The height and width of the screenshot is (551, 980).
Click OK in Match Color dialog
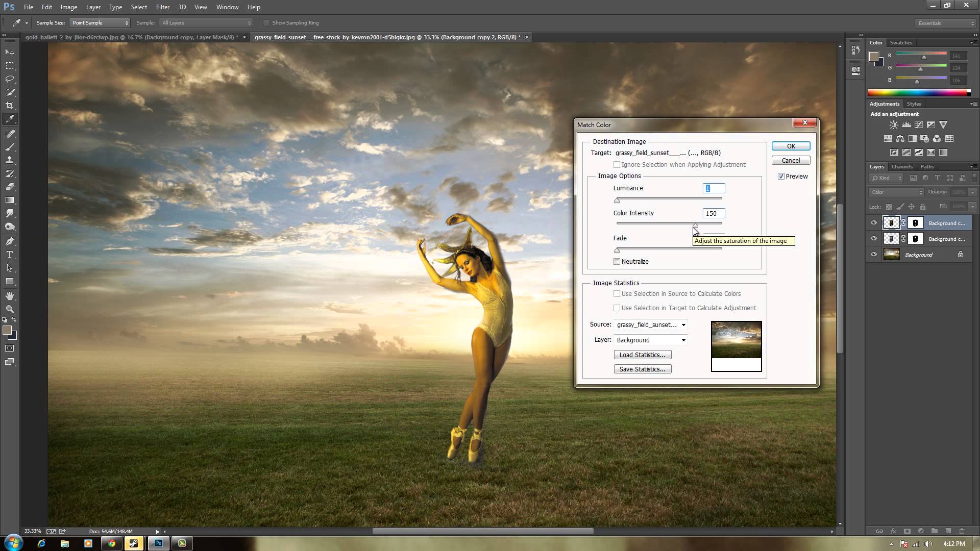click(x=791, y=146)
